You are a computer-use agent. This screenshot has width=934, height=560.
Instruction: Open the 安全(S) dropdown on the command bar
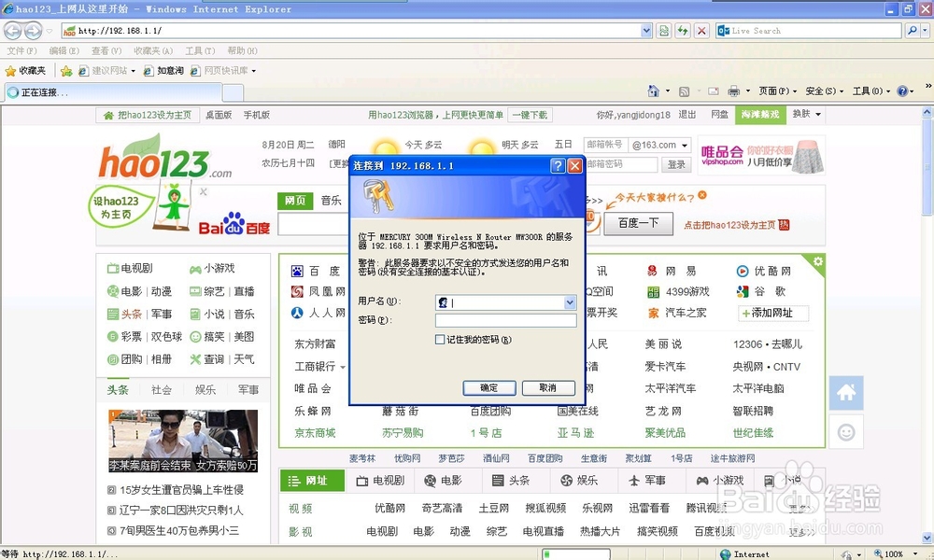click(x=820, y=91)
